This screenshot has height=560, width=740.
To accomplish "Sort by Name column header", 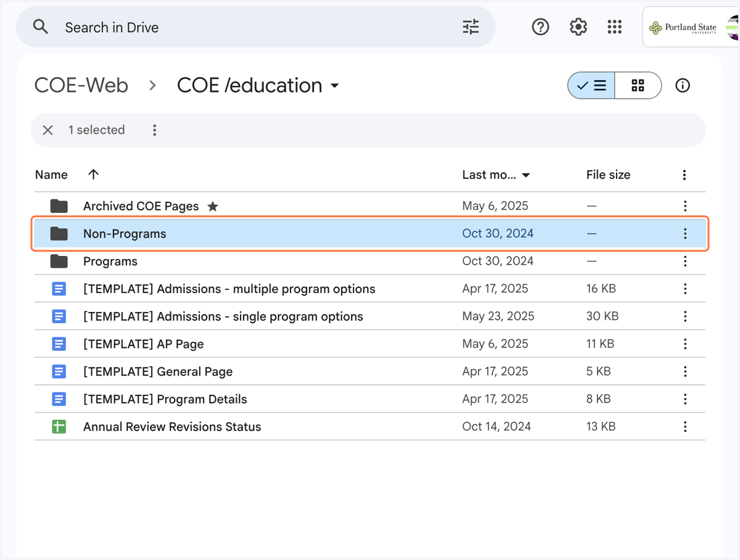I will [51, 175].
